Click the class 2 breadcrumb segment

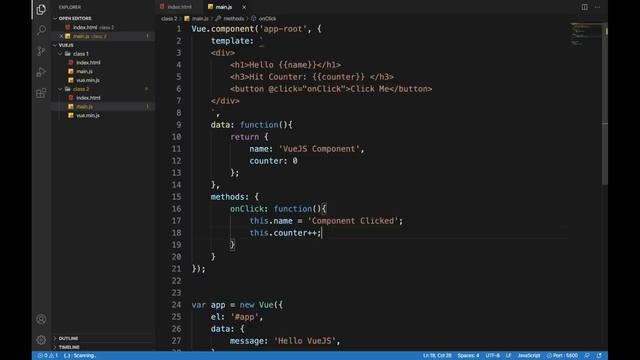pyautogui.click(x=169, y=19)
